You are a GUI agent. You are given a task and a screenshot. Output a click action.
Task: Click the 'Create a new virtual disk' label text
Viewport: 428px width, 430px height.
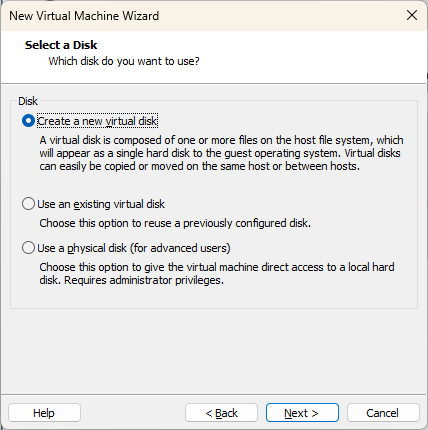pos(97,121)
